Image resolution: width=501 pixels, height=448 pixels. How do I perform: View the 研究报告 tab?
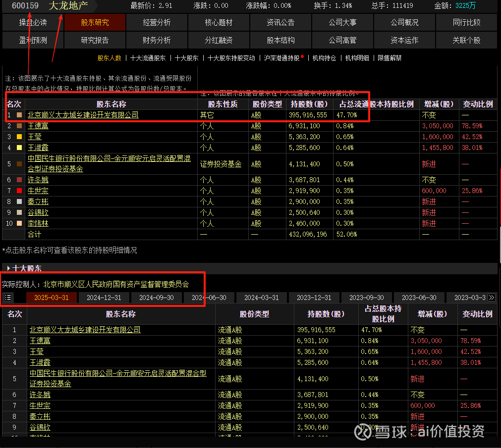(x=95, y=40)
